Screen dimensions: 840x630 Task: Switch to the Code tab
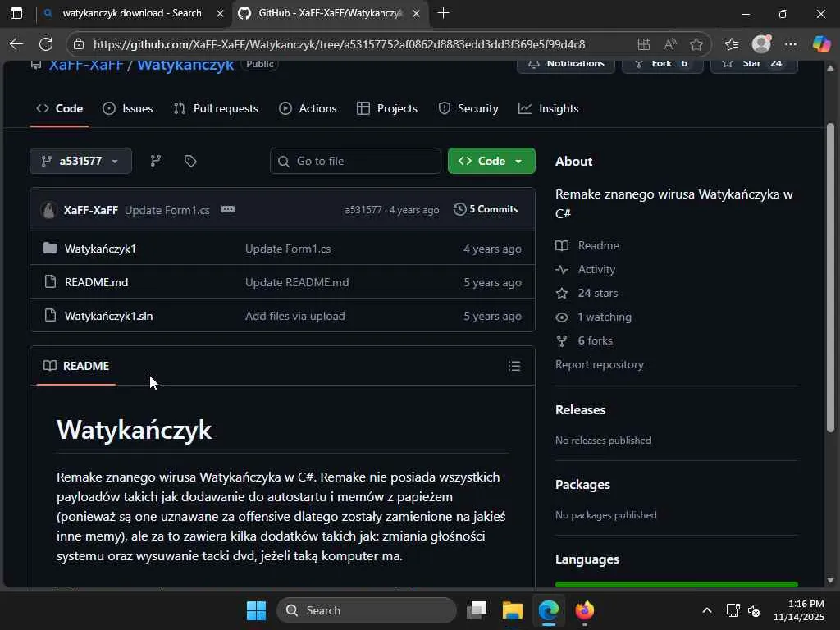point(59,109)
